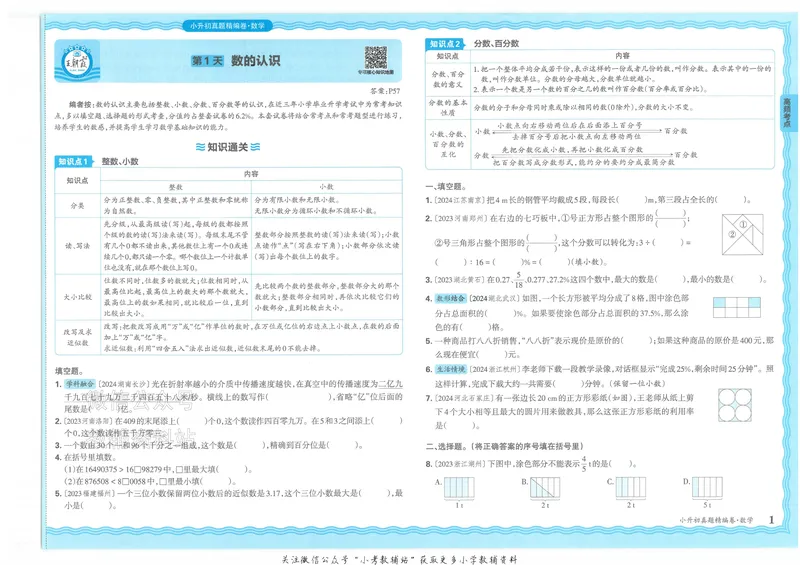Click the 大小比较 row label
Viewport: 800px width, 565px height.
pyautogui.click(x=78, y=297)
